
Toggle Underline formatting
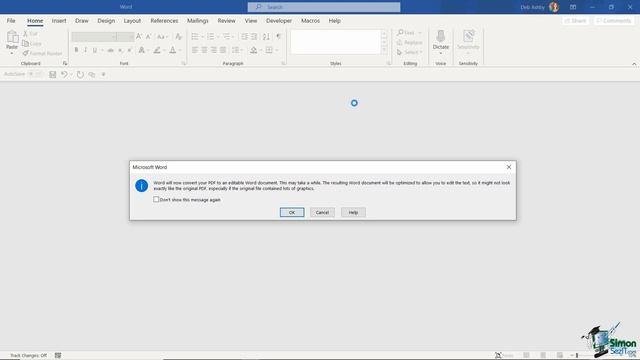click(95, 50)
